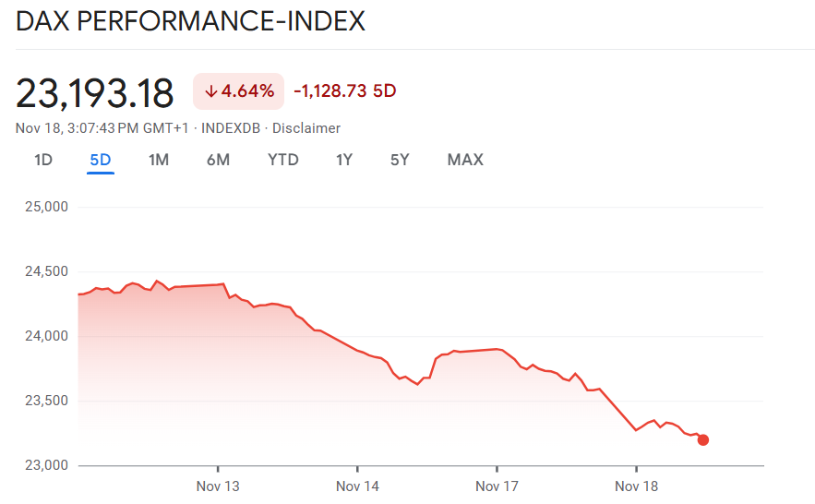Click the current price 23,193.18

(x=95, y=93)
